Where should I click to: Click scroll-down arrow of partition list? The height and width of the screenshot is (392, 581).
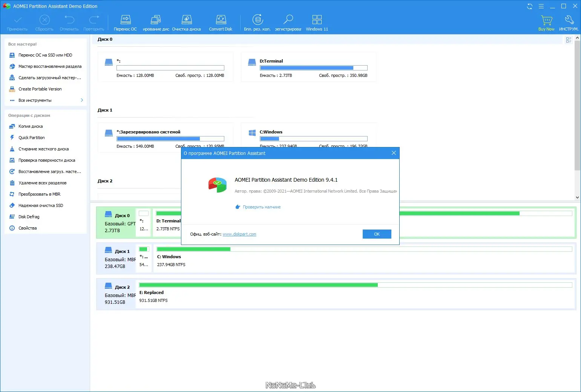[577, 197]
